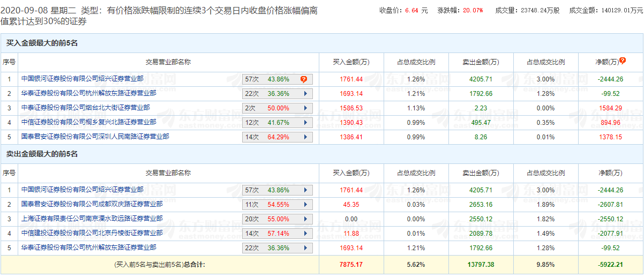Click the arrow beside 11次 54.55%
The image size is (644, 277).
tap(305, 205)
